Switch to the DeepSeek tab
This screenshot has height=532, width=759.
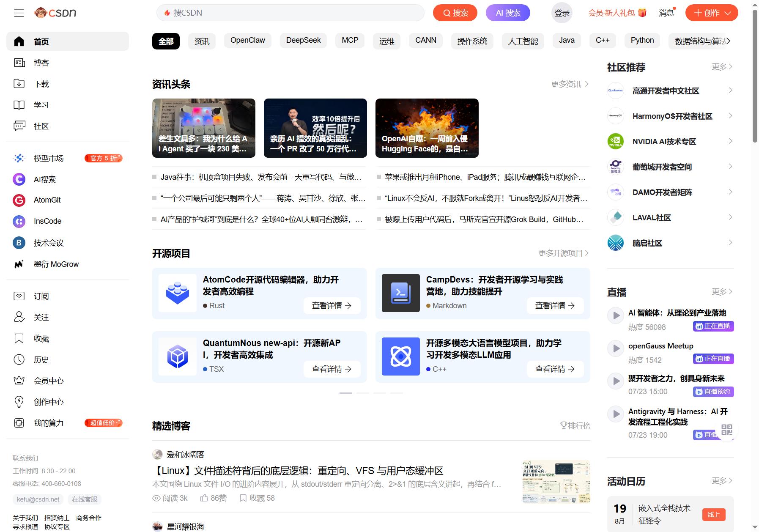pyautogui.click(x=304, y=41)
